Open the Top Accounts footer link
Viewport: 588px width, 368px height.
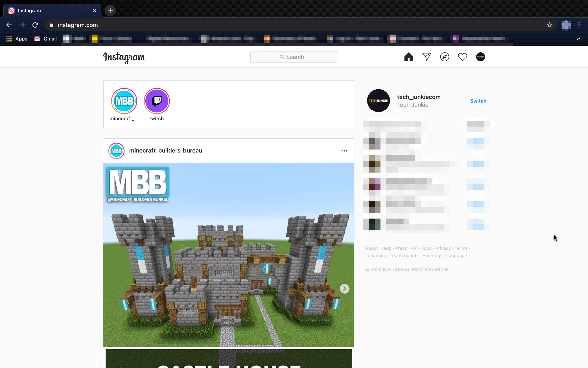click(x=404, y=256)
